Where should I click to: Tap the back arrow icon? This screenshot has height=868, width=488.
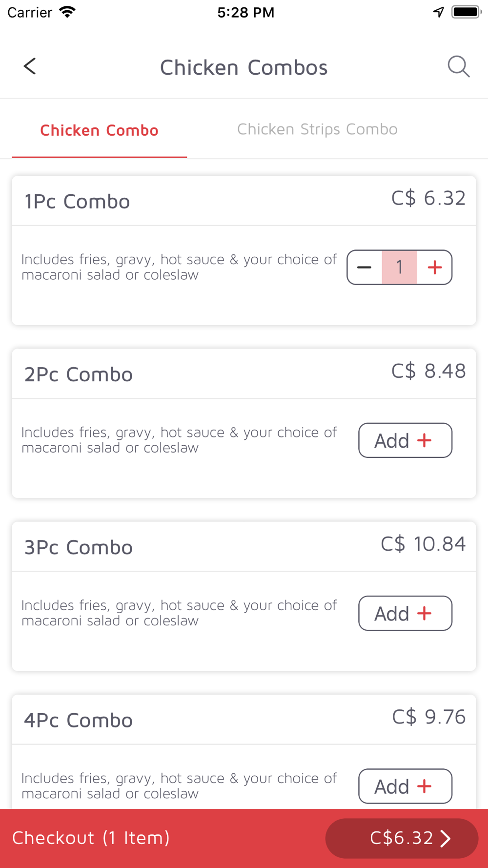point(30,66)
